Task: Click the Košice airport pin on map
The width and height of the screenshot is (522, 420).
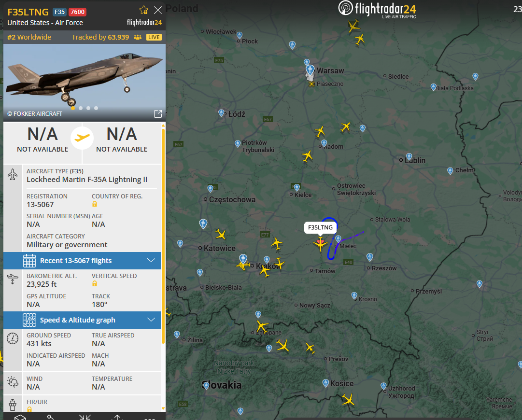Action: 325,383
